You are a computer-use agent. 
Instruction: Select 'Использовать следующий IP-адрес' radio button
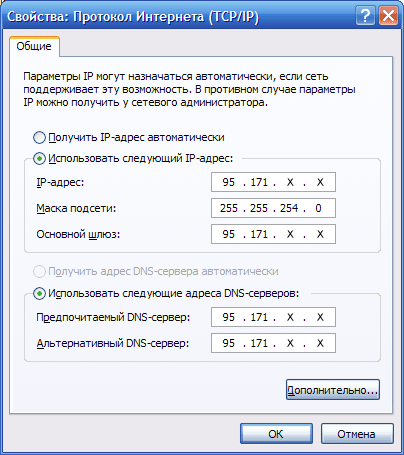tap(39, 159)
